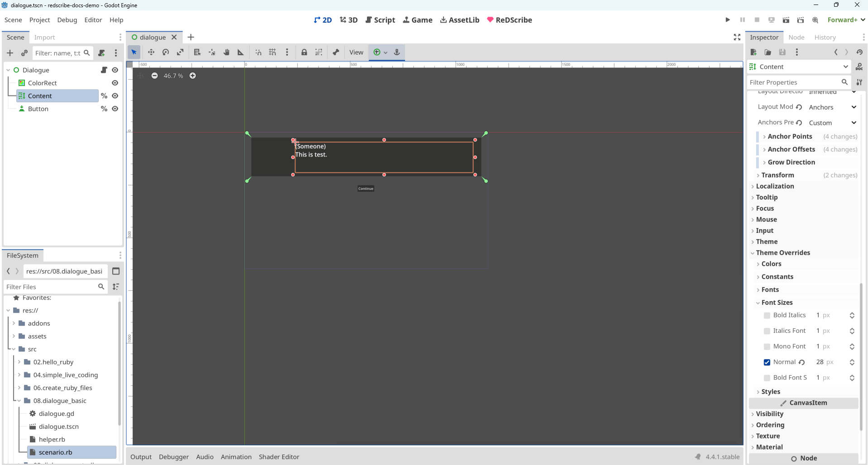Open the skeleton options bone icon
Screen dimensions: 868x465
pos(336,52)
